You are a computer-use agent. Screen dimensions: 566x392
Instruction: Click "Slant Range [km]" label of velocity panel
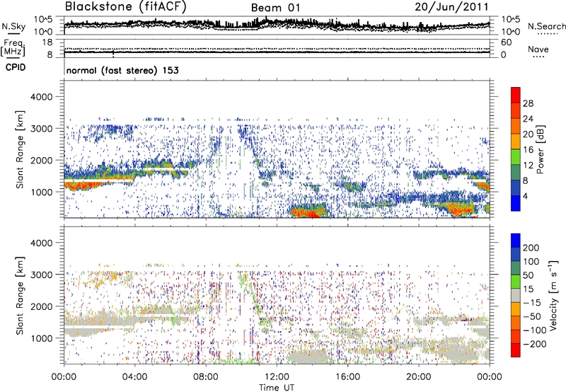(20, 295)
